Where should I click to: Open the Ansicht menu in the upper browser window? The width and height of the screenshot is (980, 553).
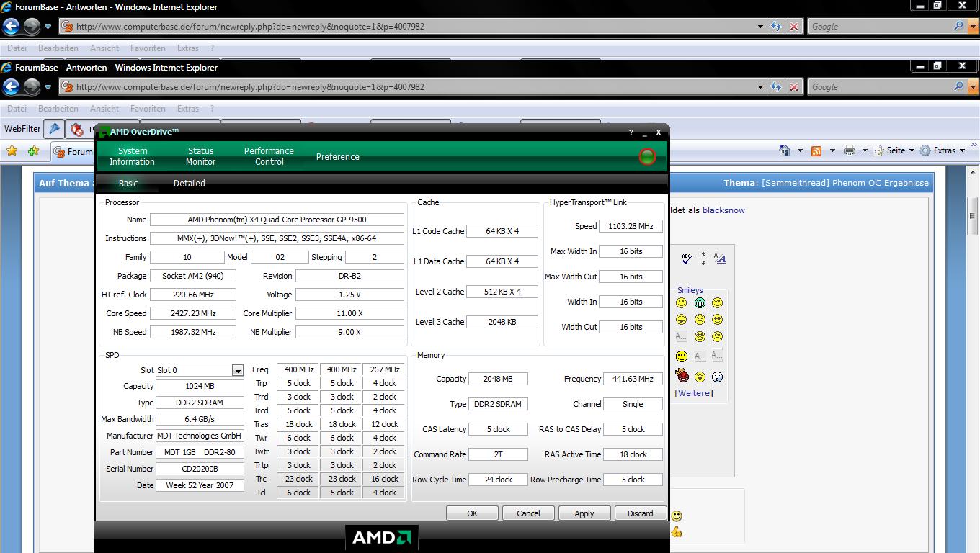click(x=104, y=48)
